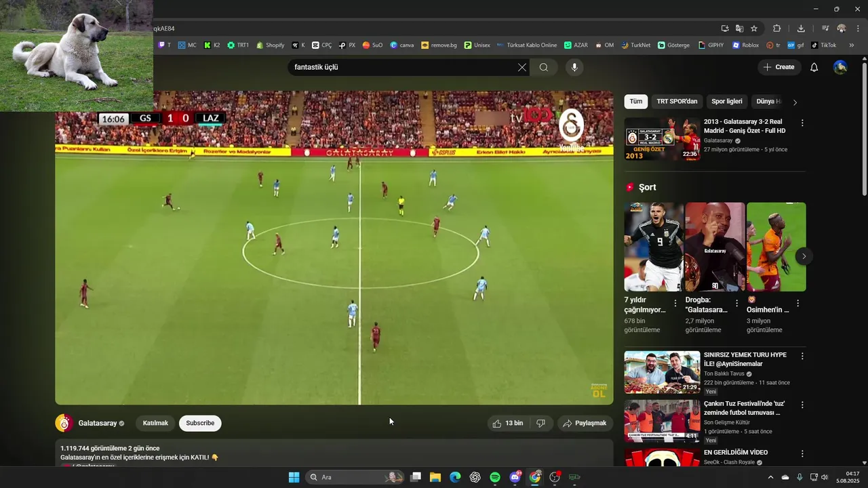The height and width of the screenshot is (488, 868).
Task: Open the Galatasaray 3-2 Real Madrid thumbnail
Action: coord(662,139)
